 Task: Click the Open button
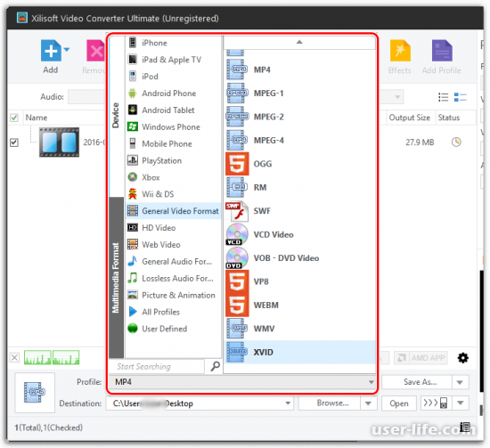[399, 403]
